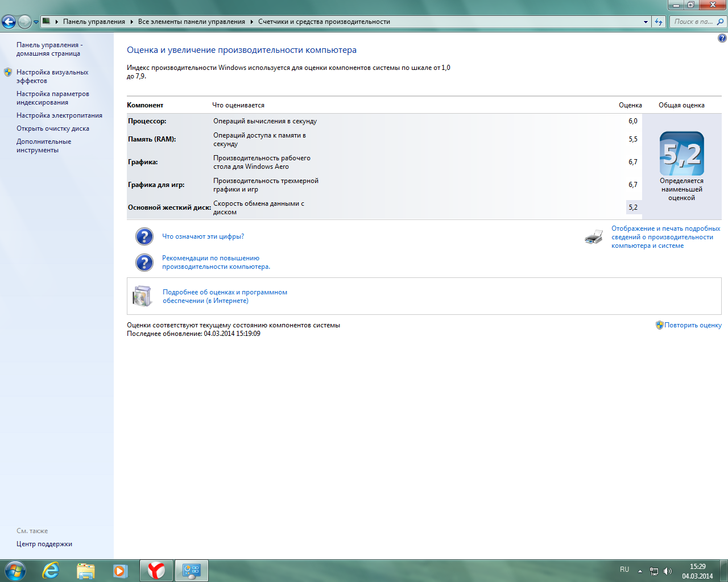Launch Windows Media Player from the taskbar
Screen dimensions: 728x582
[x=120, y=571]
